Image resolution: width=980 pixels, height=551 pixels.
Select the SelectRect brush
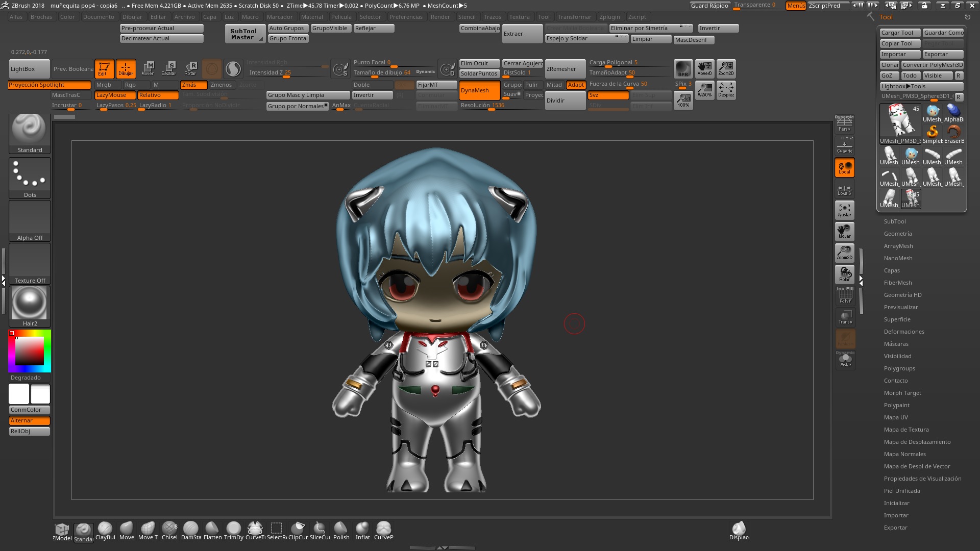tap(277, 531)
